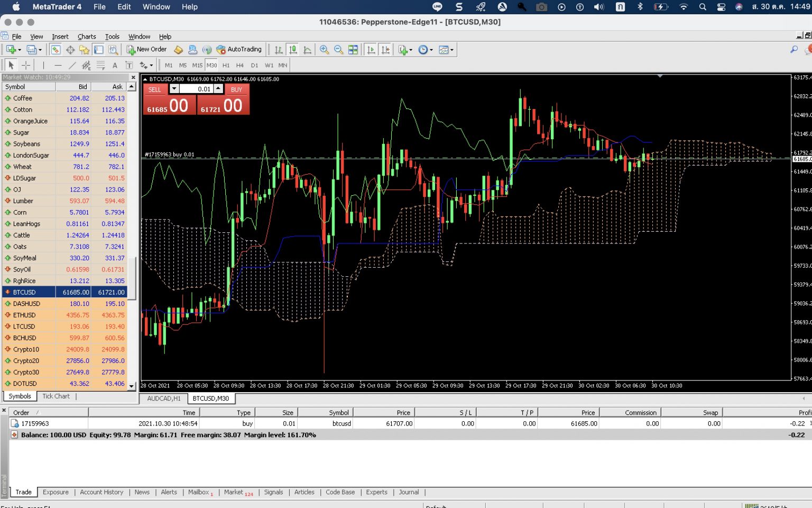The width and height of the screenshot is (812, 508).
Task: Select DASHUSD in the Market Watch list
Action: coord(26,303)
